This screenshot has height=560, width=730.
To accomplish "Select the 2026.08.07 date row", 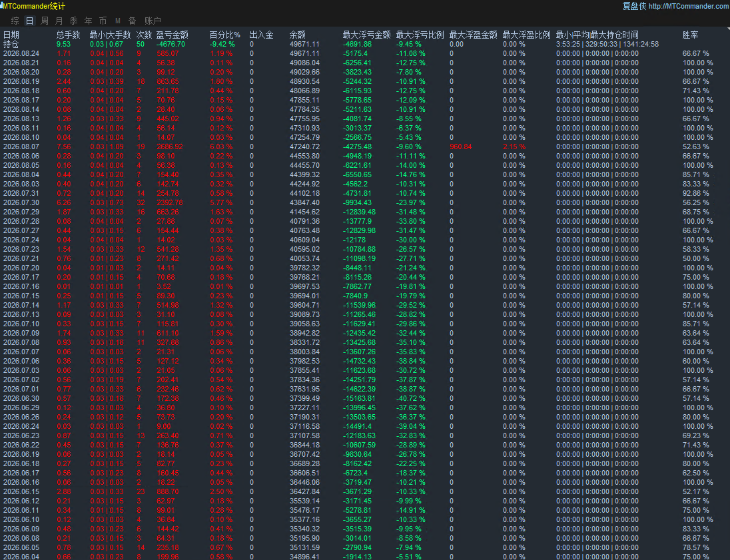I will 21,146.
